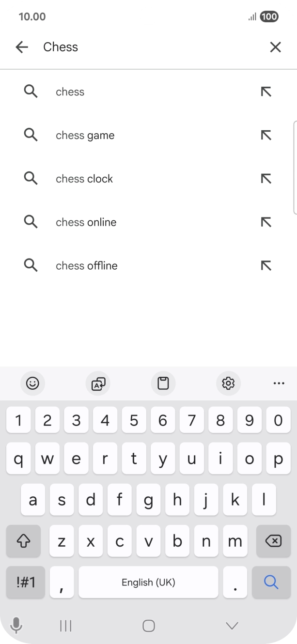Fill the search field with 'chess online' suggestion

266,222
